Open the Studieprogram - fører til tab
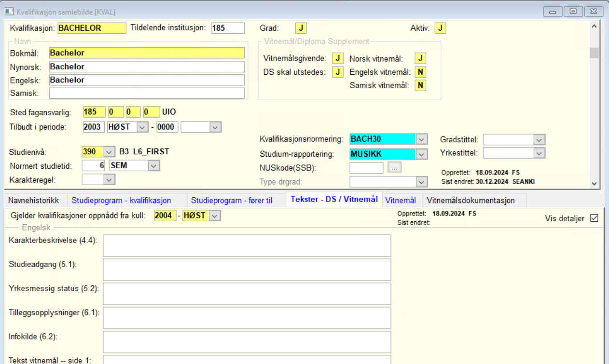609x364 pixels. 232,201
